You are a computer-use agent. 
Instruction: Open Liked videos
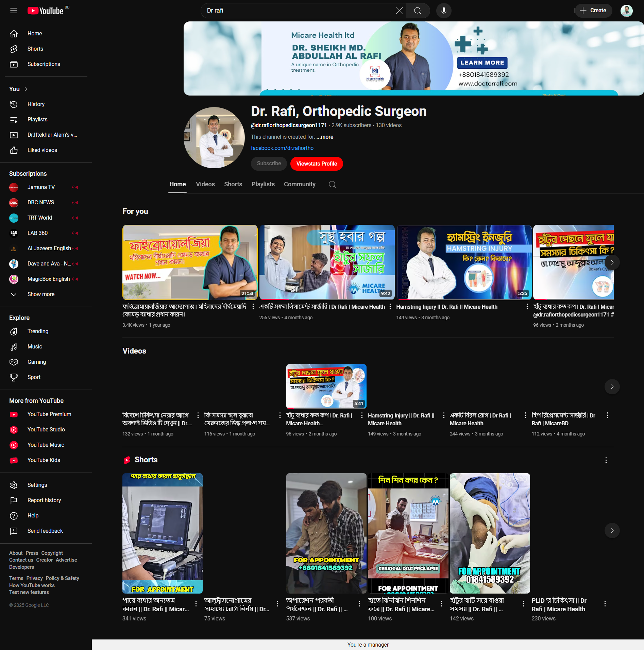[x=46, y=150]
